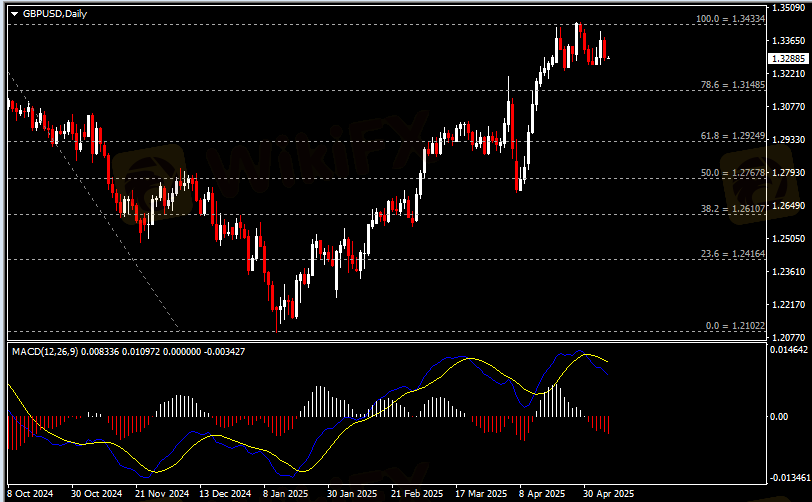Click the GBPUSD,Daily chart title
Image resolution: width=812 pixels, height=502 pixels.
tap(55, 14)
